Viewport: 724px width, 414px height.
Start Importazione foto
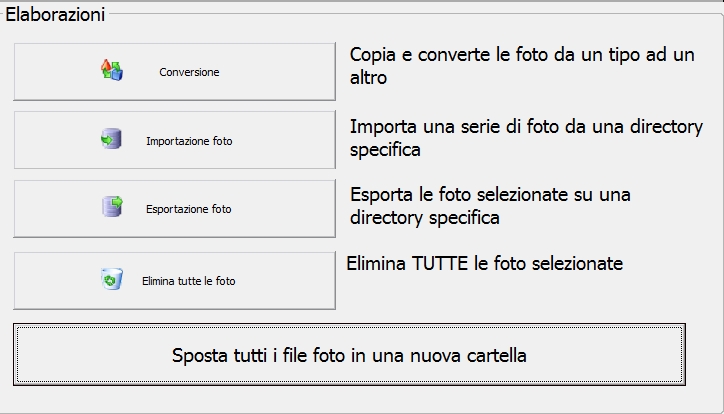[x=175, y=140]
